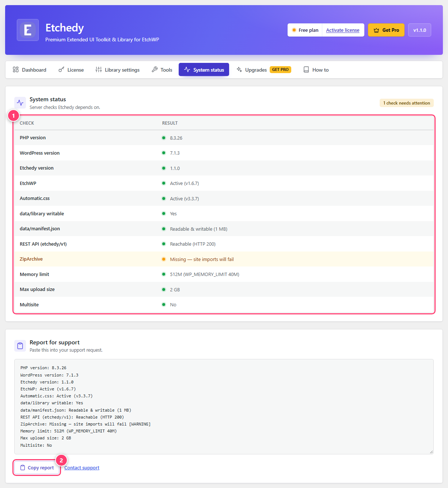
Task: Click the orange warning dot for ZipArchive
Action: [164, 259]
